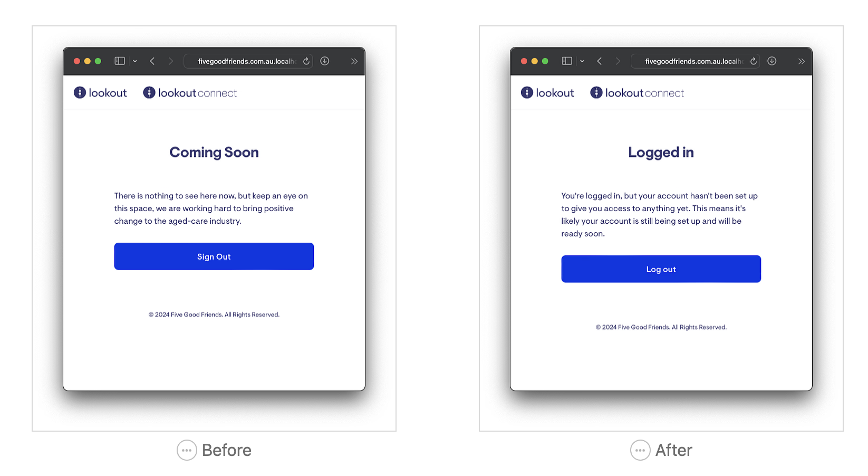Expand toolbar overflow chevrons in After window
Image resolution: width=868 pixels, height=476 pixels.
802,61
